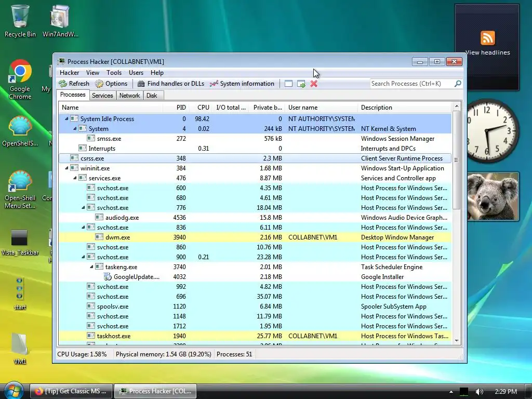The height and width of the screenshot is (399, 532).
Task: Open the Tools menu
Action: coord(114,73)
